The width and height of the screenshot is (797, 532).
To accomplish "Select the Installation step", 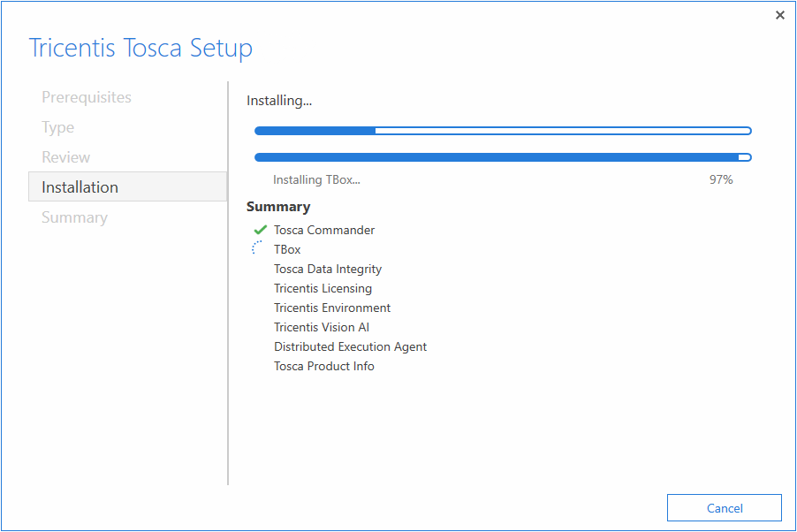I will 80,187.
